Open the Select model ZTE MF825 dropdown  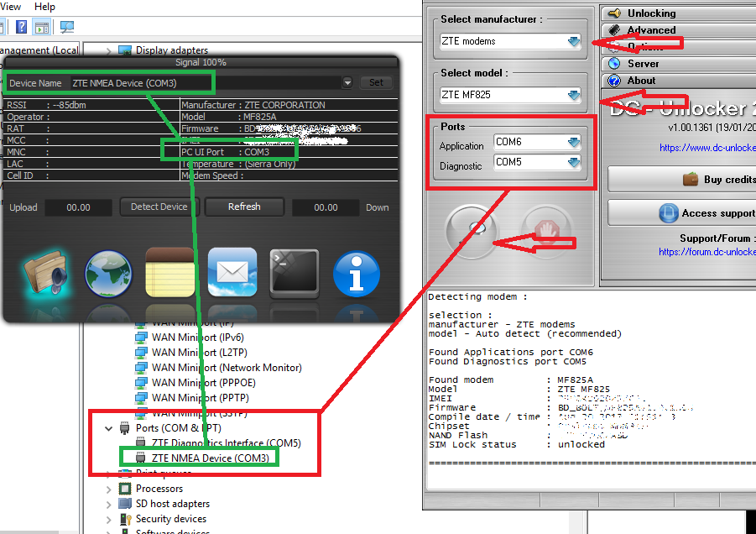point(574,95)
